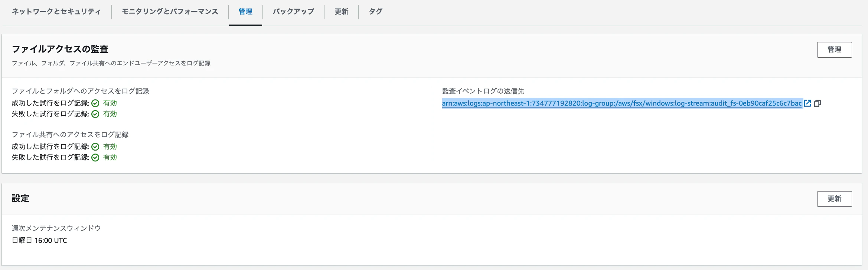This screenshot has width=868, height=270.
Task: Select the ファイルアクセスの監査 heading
Action: click(60, 49)
